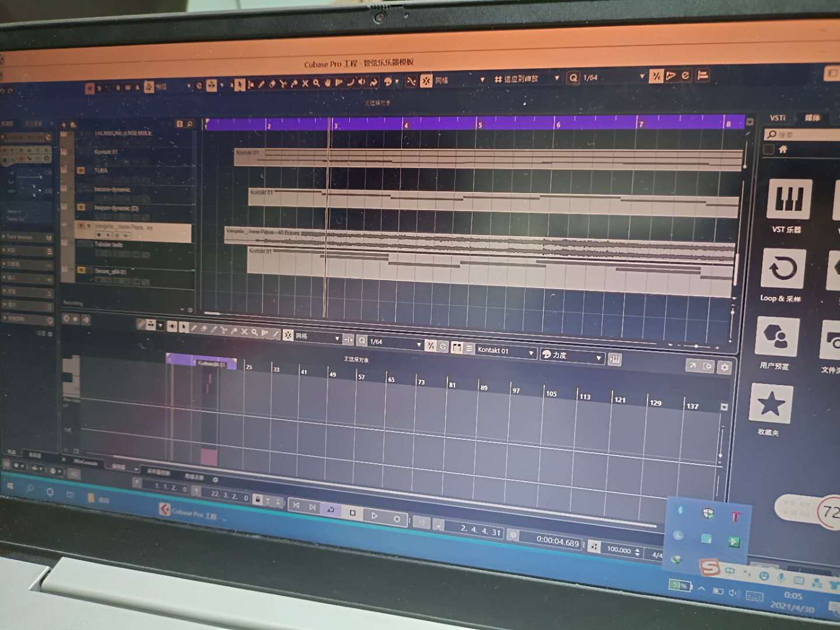Click the Play button in the transport bar
The height and width of the screenshot is (630, 840).
point(374,514)
